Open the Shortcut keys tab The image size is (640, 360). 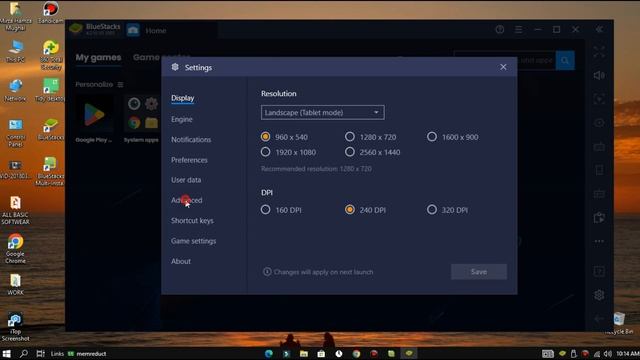point(192,220)
